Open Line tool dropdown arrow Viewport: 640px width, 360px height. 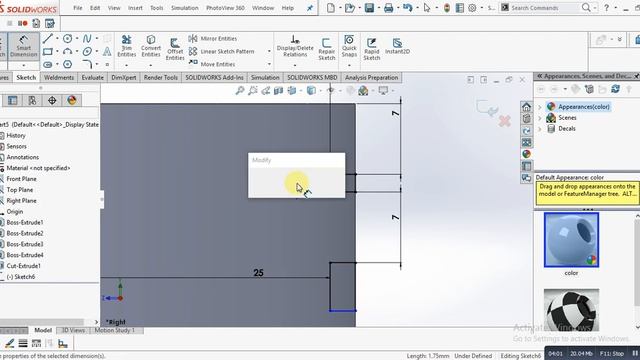click(x=57, y=38)
